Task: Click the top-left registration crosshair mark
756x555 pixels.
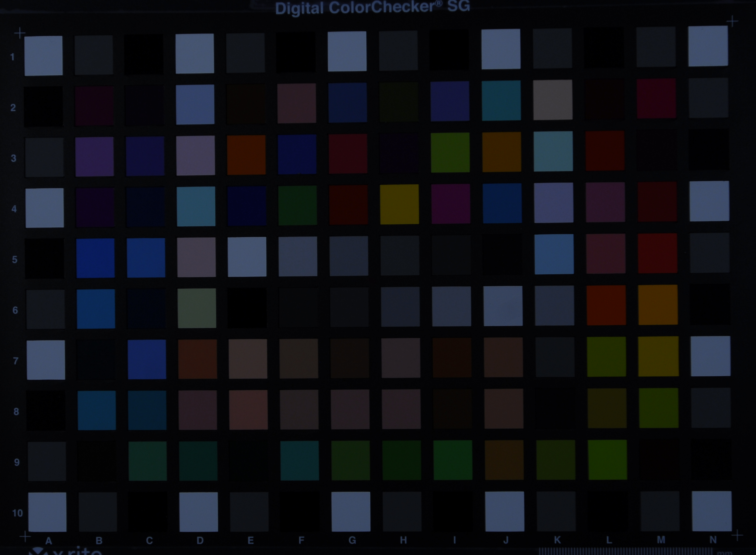Action: click(20, 33)
